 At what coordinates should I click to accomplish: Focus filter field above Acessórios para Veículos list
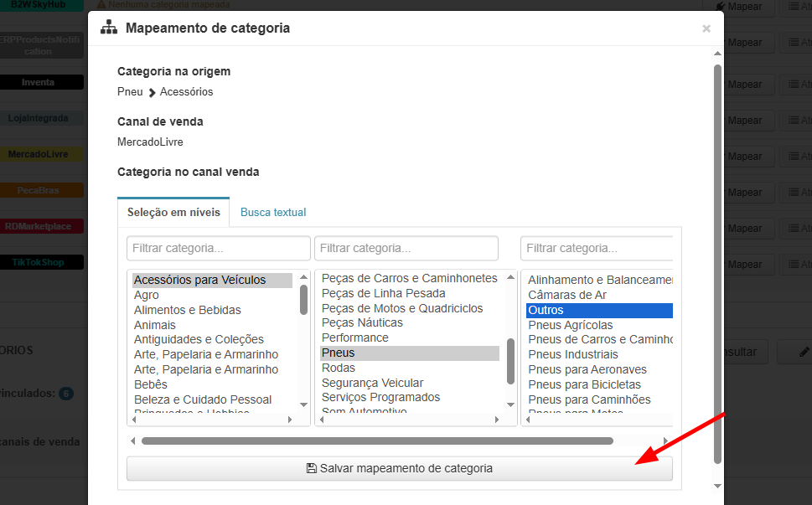click(x=219, y=249)
